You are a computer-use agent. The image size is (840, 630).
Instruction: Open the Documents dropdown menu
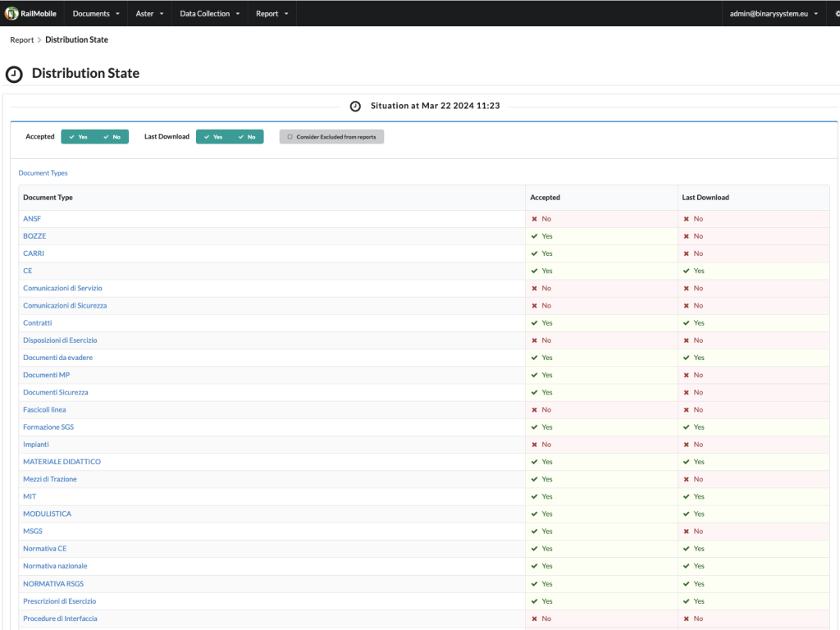(x=96, y=13)
